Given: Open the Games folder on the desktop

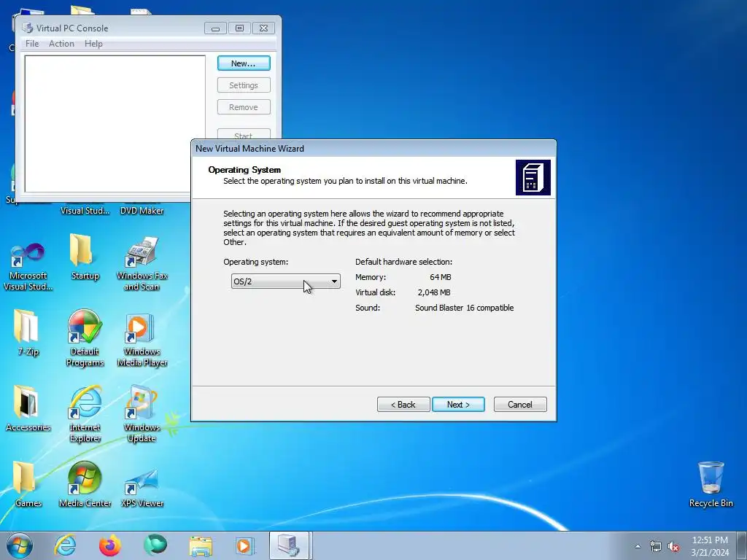Looking at the screenshot, I should [x=28, y=485].
